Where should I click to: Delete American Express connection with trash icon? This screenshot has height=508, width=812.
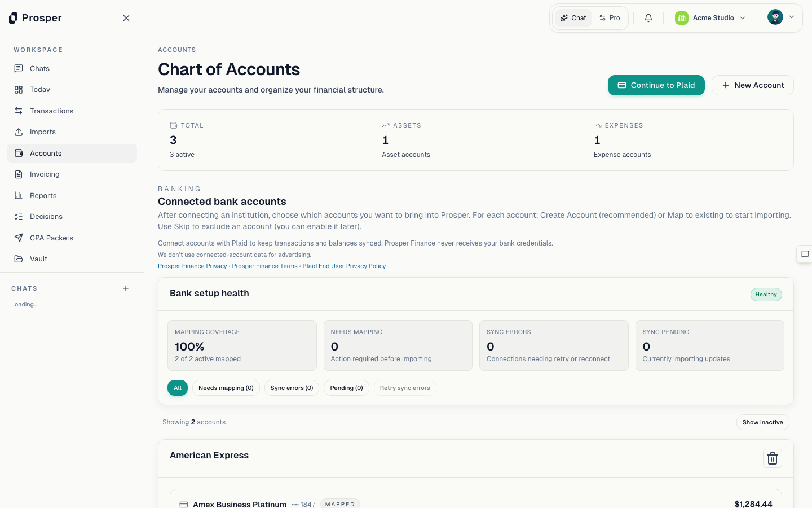point(773,458)
